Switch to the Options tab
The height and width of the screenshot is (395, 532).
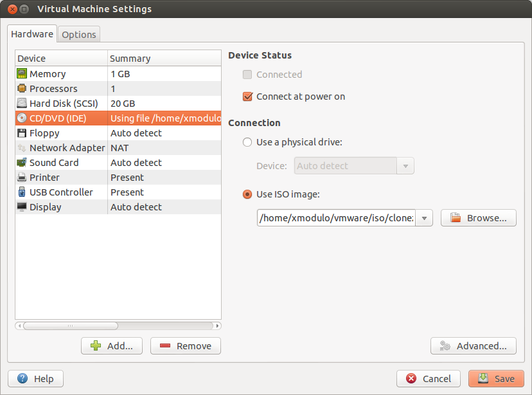pos(79,35)
